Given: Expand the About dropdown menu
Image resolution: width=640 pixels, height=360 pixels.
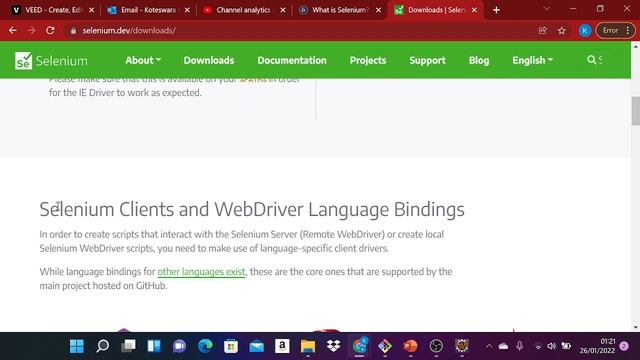Looking at the screenshot, I should tap(143, 60).
